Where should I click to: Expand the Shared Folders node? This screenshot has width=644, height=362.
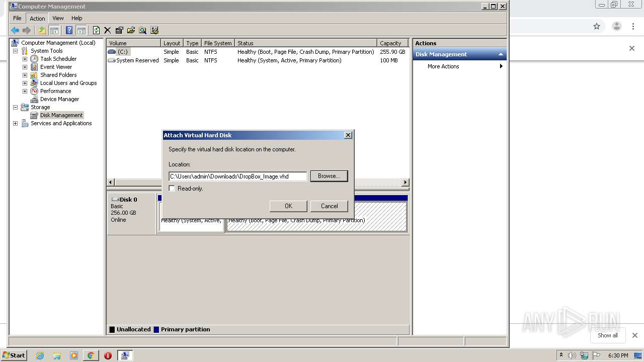pos(25,75)
